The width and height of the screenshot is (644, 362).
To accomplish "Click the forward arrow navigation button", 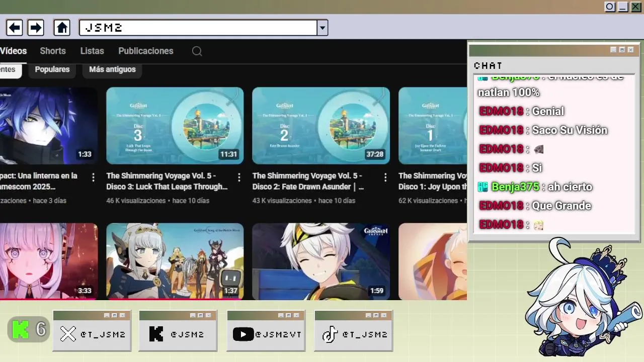I will tap(35, 27).
